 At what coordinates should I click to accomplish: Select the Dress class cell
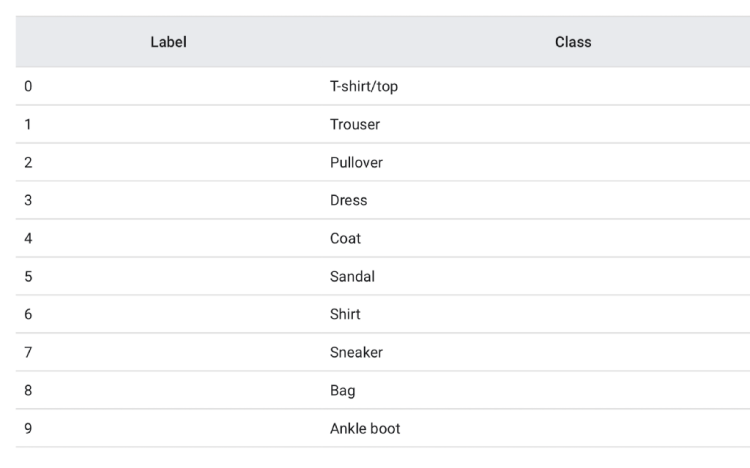[x=348, y=200]
